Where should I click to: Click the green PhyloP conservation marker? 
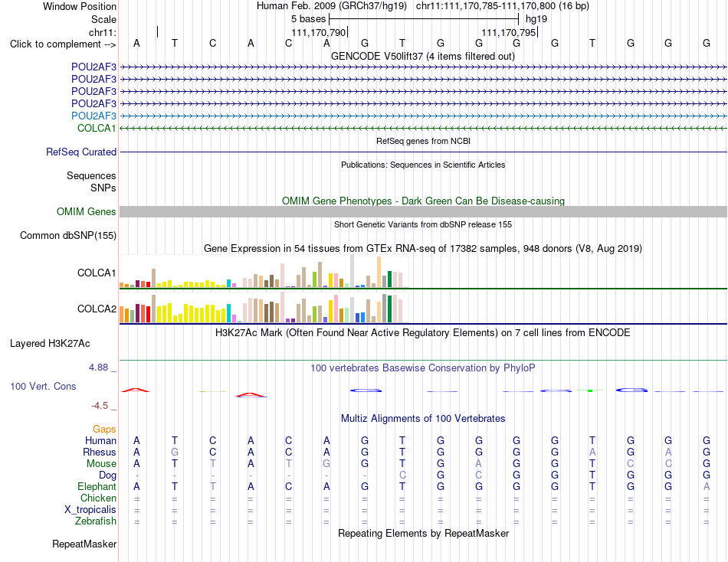point(590,390)
